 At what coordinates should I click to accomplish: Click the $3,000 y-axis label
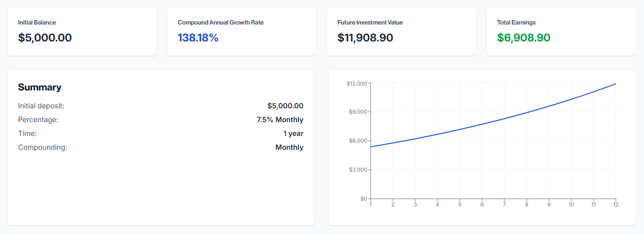[x=358, y=170]
